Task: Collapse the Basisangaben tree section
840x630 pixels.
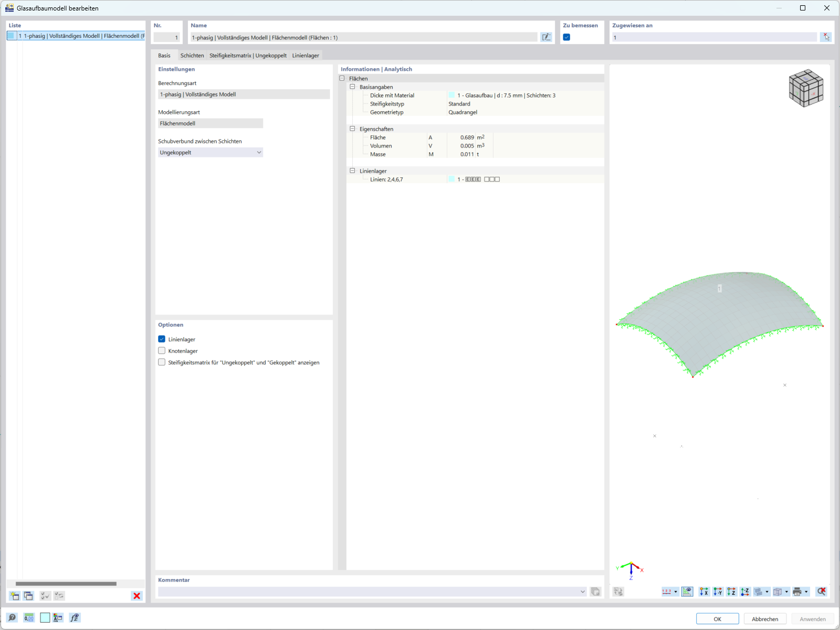Action: 352,87
